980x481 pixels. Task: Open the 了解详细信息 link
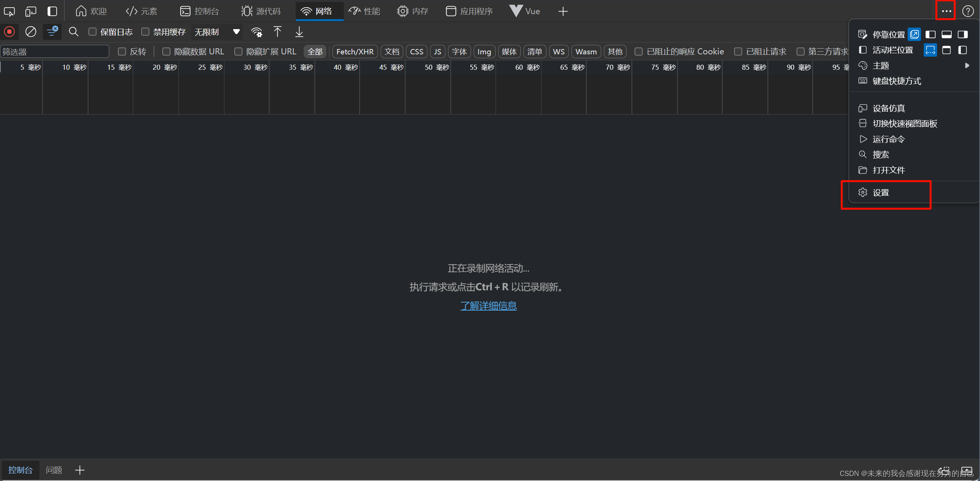click(488, 306)
